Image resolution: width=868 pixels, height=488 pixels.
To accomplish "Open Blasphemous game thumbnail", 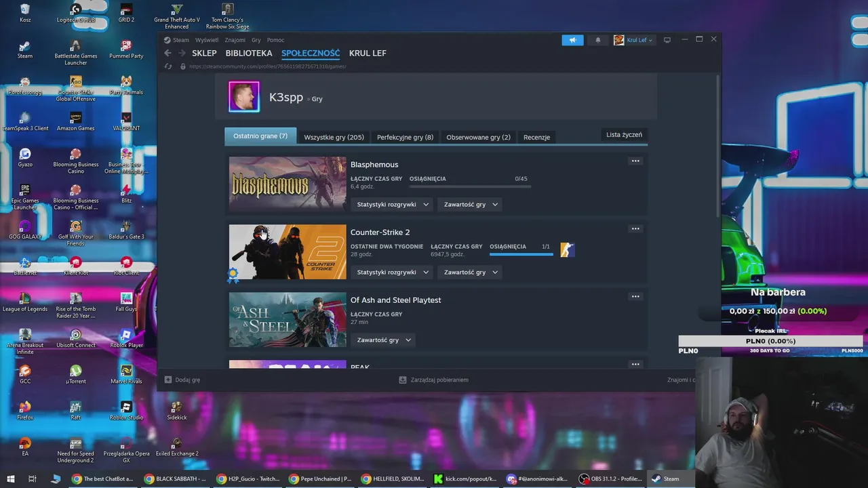I will 288,184.
